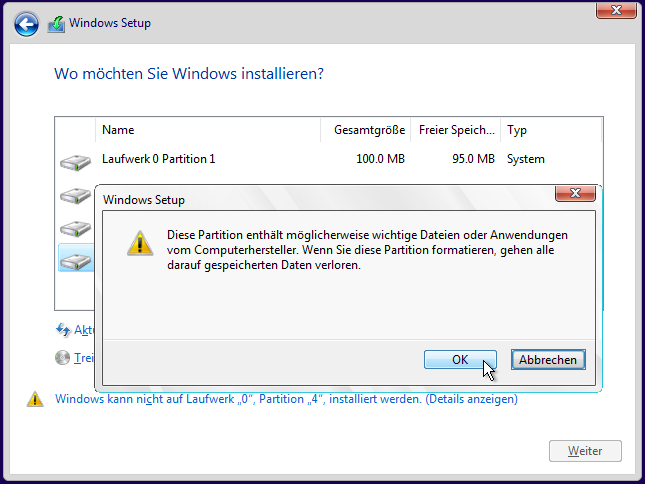This screenshot has height=484, width=645.
Task: Click the highlighted fourth drive icon
Action: (76, 262)
